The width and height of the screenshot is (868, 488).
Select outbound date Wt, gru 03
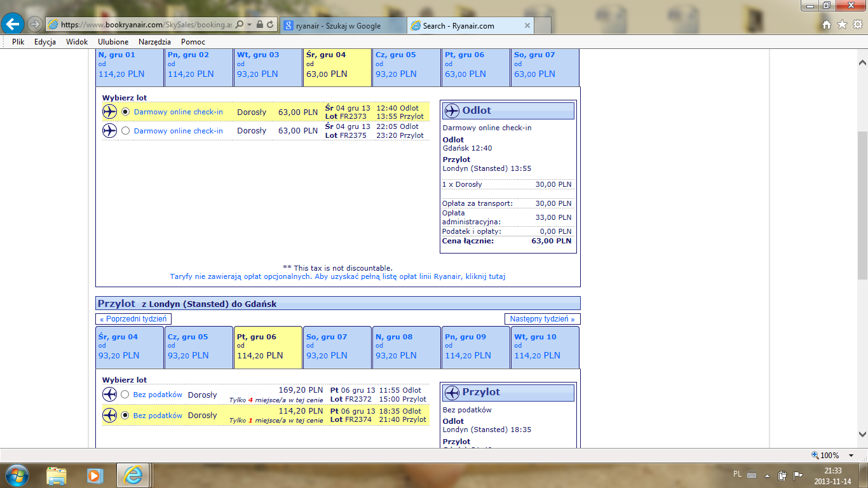coord(268,67)
